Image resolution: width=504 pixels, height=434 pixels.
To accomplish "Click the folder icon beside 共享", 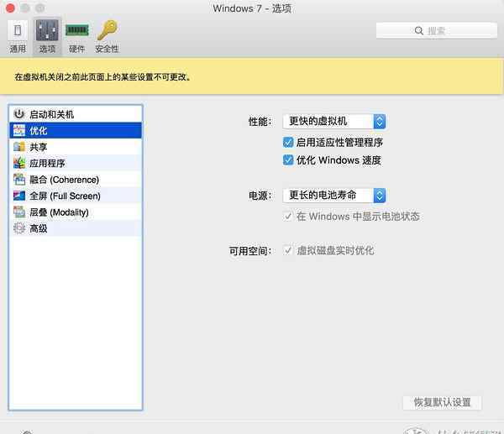I will coord(19,147).
